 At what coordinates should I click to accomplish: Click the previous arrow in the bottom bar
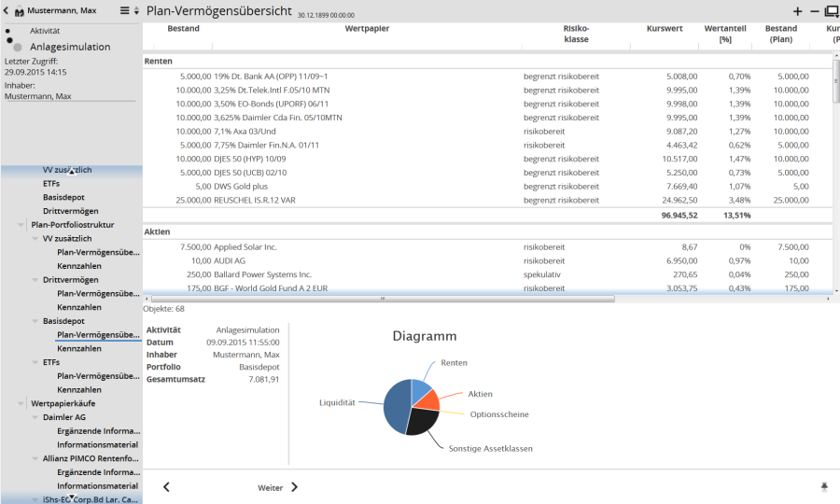point(166,487)
